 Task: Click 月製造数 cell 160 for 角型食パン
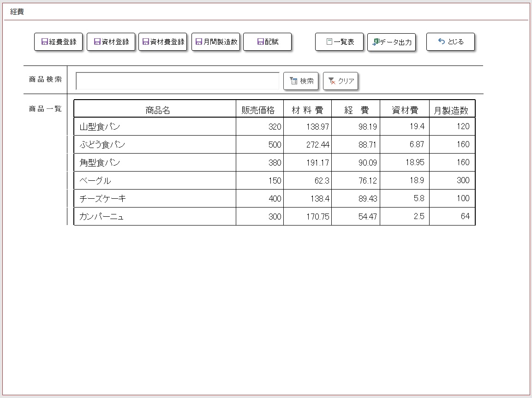pyautogui.click(x=452, y=162)
